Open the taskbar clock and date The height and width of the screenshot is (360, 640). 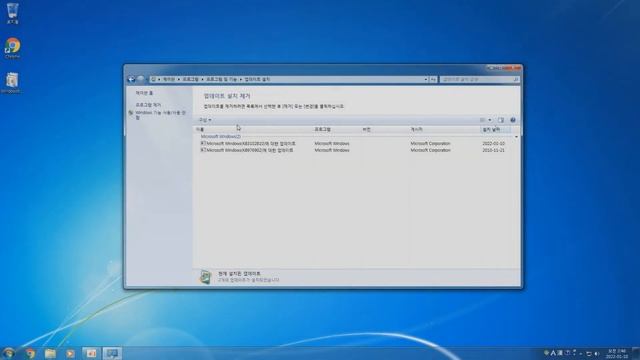click(x=617, y=353)
